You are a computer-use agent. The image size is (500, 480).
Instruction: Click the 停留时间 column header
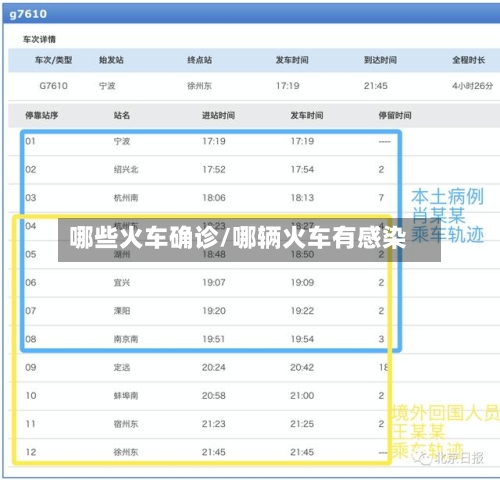click(395, 115)
